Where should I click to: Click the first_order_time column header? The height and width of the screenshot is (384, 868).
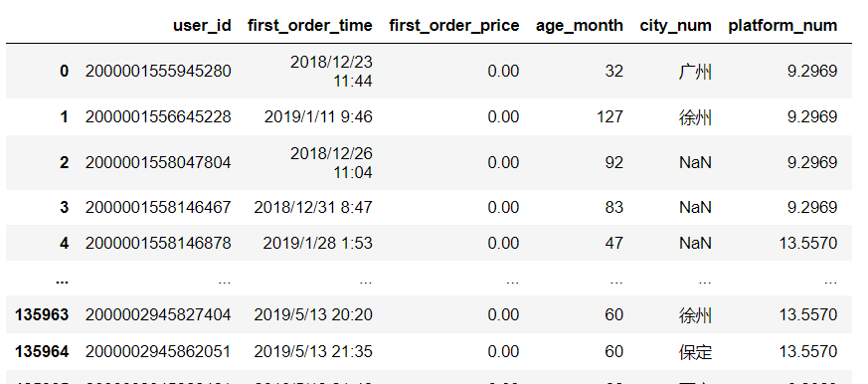(310, 26)
